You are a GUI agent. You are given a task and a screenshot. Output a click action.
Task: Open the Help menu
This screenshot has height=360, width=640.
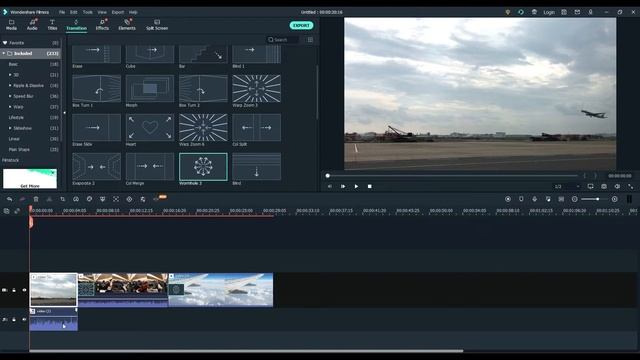pos(133,12)
